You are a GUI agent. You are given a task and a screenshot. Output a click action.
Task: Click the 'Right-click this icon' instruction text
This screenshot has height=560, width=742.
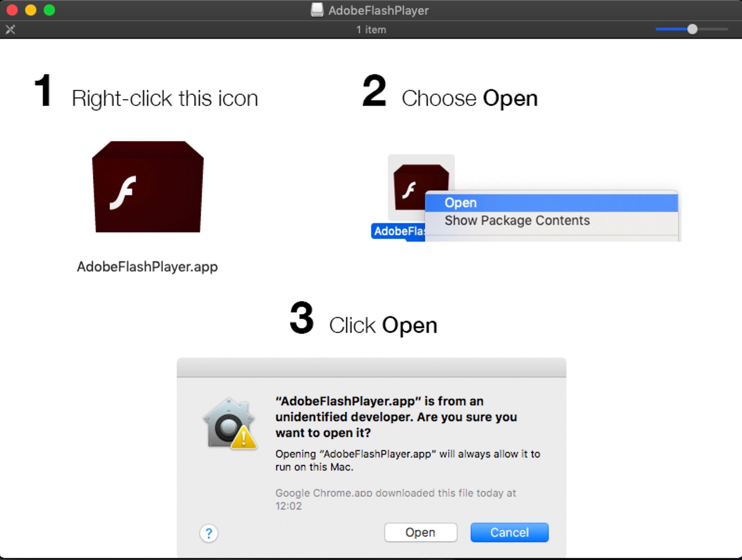pyautogui.click(x=165, y=98)
